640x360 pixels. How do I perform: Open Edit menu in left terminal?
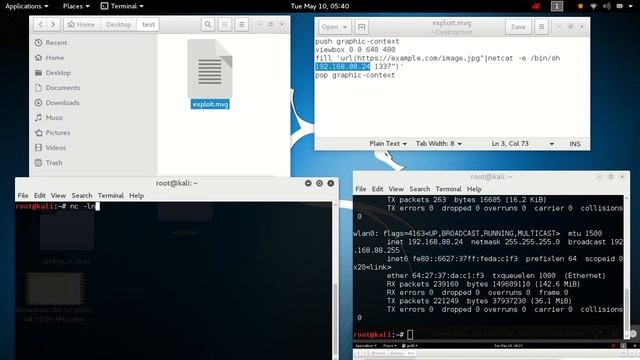[40, 196]
